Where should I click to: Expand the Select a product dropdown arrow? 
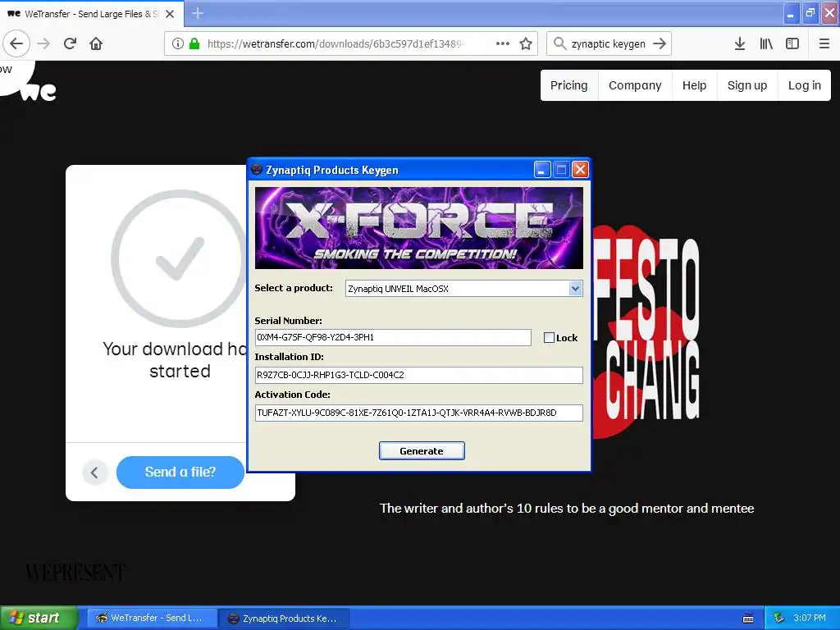coord(575,289)
